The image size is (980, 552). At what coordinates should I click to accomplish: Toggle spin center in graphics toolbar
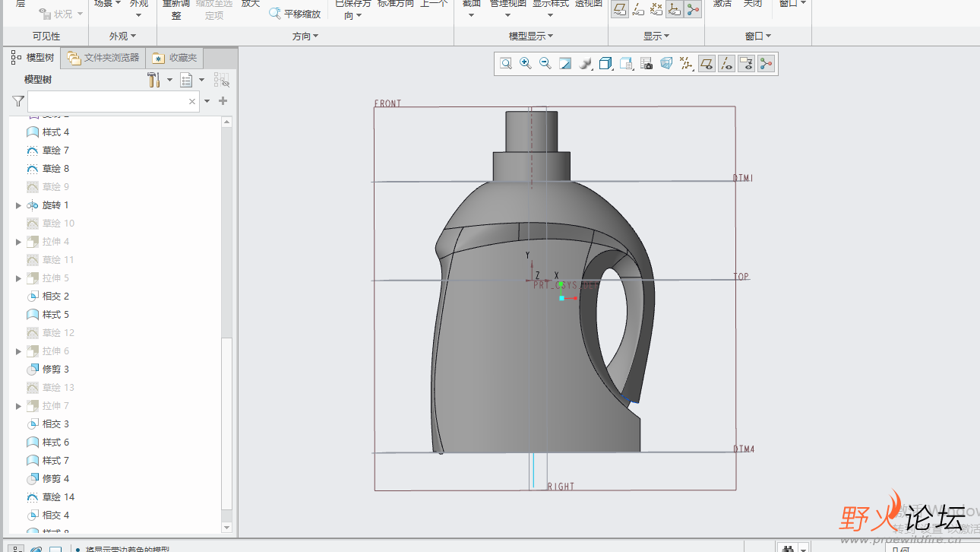[x=767, y=64]
